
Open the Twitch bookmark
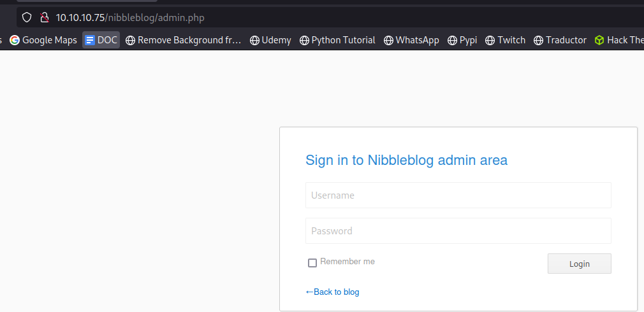[505, 40]
